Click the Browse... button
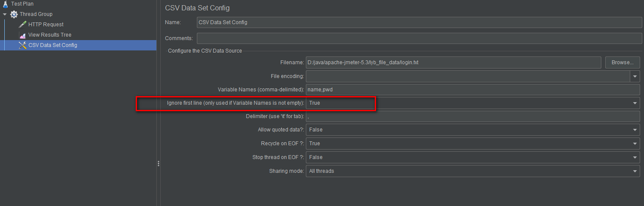The height and width of the screenshot is (206, 644). (x=622, y=62)
